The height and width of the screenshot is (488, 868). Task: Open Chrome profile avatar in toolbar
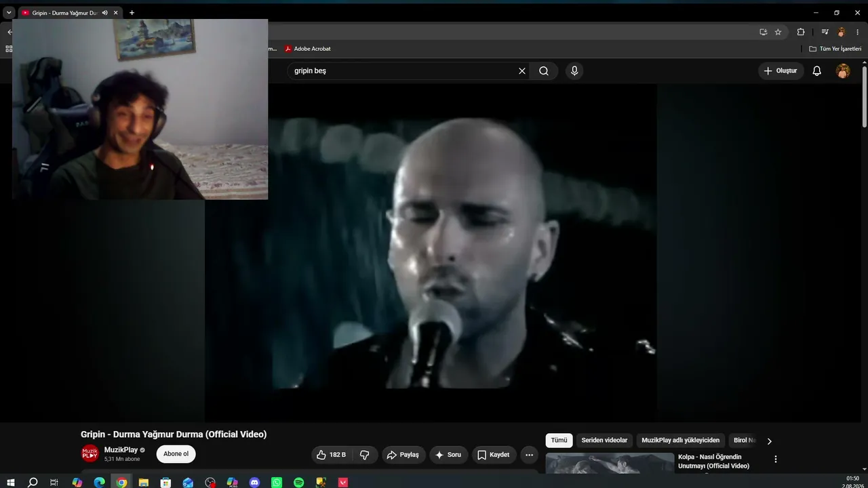[x=842, y=32]
